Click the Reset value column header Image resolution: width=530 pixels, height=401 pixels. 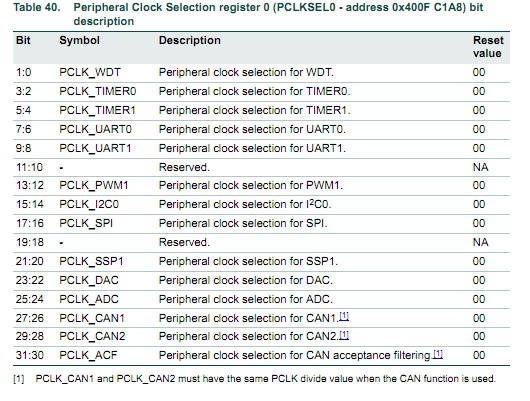(x=488, y=47)
